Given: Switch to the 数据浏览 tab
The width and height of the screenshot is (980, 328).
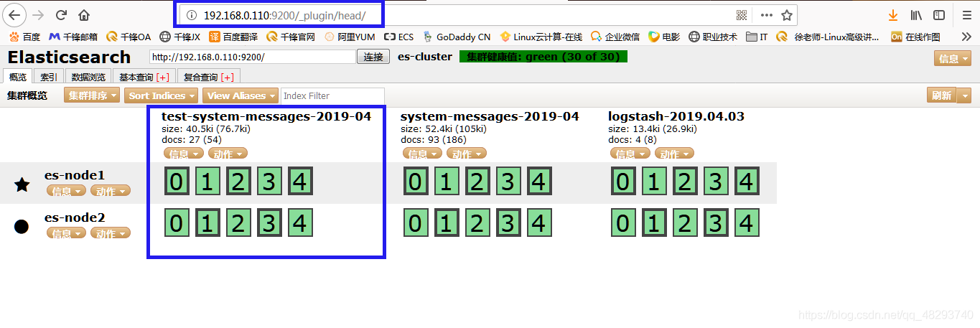Looking at the screenshot, I should click(88, 77).
